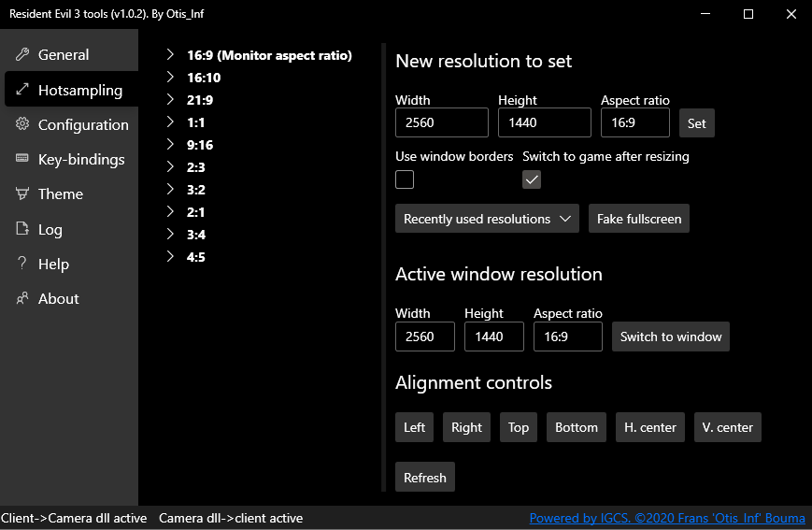
Task: Click the active window Aspect ratio field
Action: click(567, 337)
